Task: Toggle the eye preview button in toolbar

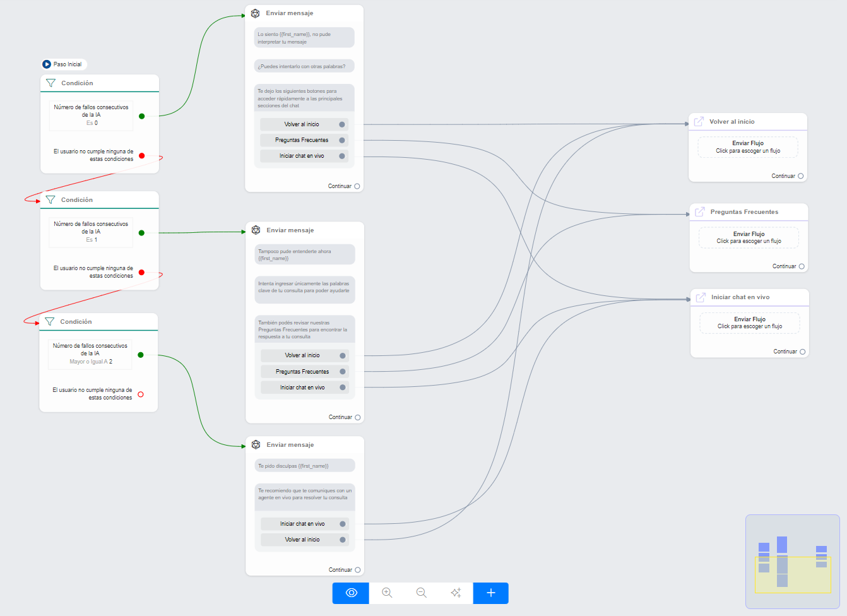Action: tap(352, 593)
